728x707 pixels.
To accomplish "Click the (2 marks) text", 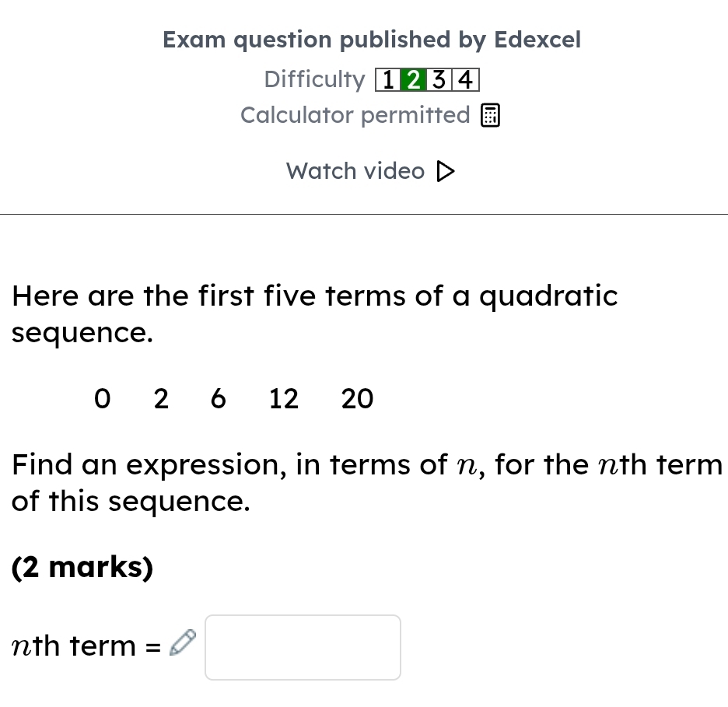I will tap(83, 567).
